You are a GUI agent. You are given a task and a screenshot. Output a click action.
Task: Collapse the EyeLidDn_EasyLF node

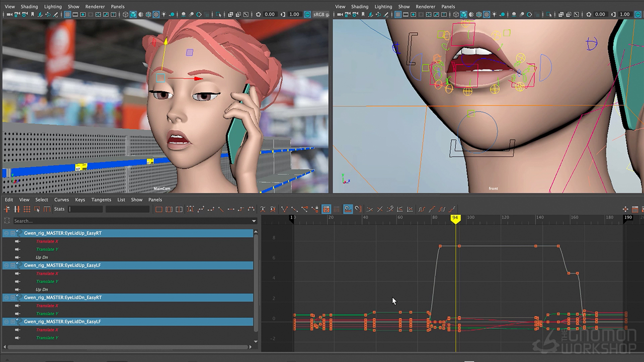7,322
